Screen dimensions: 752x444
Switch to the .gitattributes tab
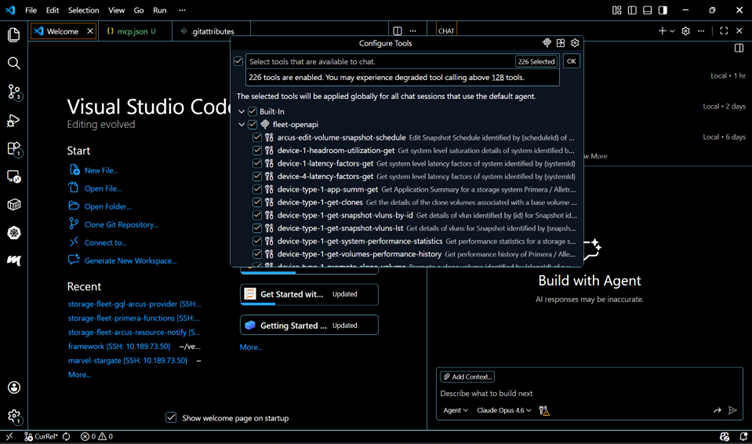211,31
